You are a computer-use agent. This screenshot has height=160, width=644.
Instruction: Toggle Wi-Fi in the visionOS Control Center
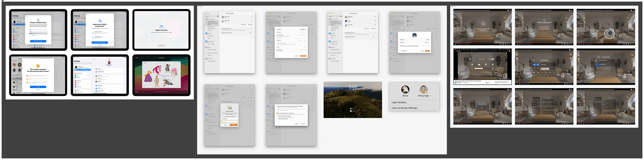[x=534, y=64]
